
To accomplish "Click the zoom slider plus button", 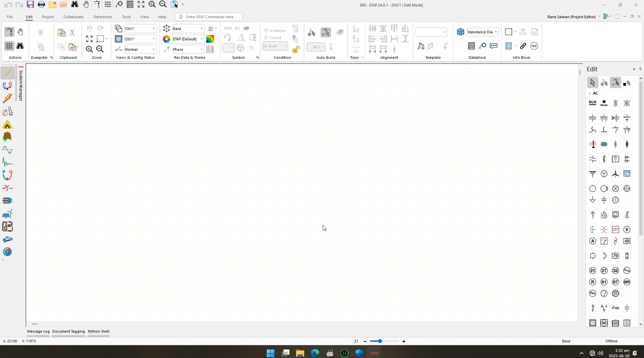I will pos(404,341).
